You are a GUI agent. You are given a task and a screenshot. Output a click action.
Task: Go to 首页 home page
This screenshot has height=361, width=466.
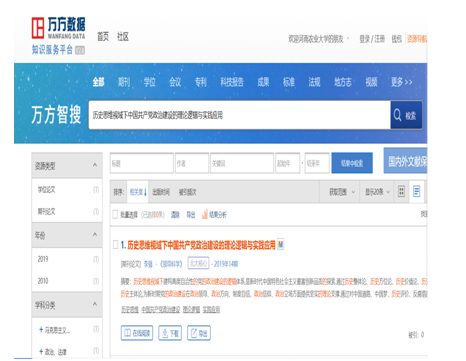(x=103, y=36)
